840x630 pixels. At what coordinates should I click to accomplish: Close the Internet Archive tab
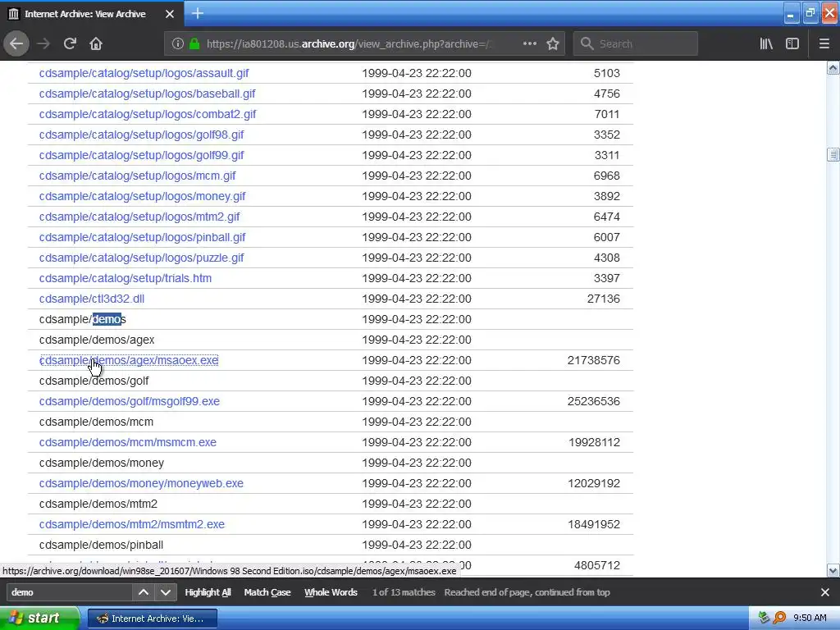[x=169, y=14]
